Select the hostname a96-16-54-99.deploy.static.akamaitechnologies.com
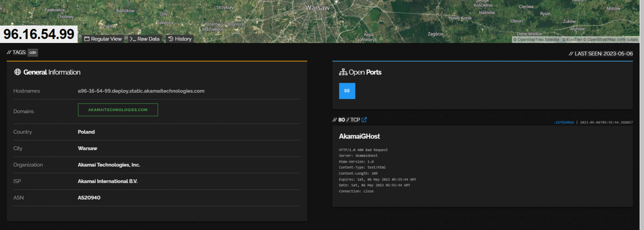 click(141, 91)
